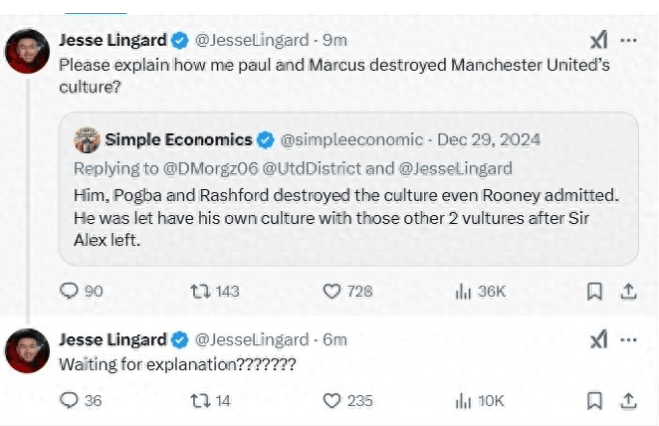The image size is (659, 426).
Task: Open the Simple Economics quoted profile name
Action: pyautogui.click(x=178, y=139)
